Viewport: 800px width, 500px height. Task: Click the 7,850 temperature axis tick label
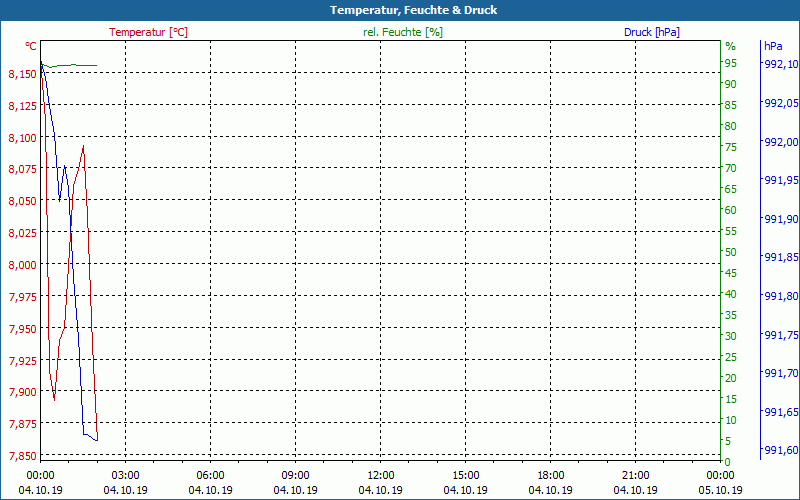(x=21, y=456)
